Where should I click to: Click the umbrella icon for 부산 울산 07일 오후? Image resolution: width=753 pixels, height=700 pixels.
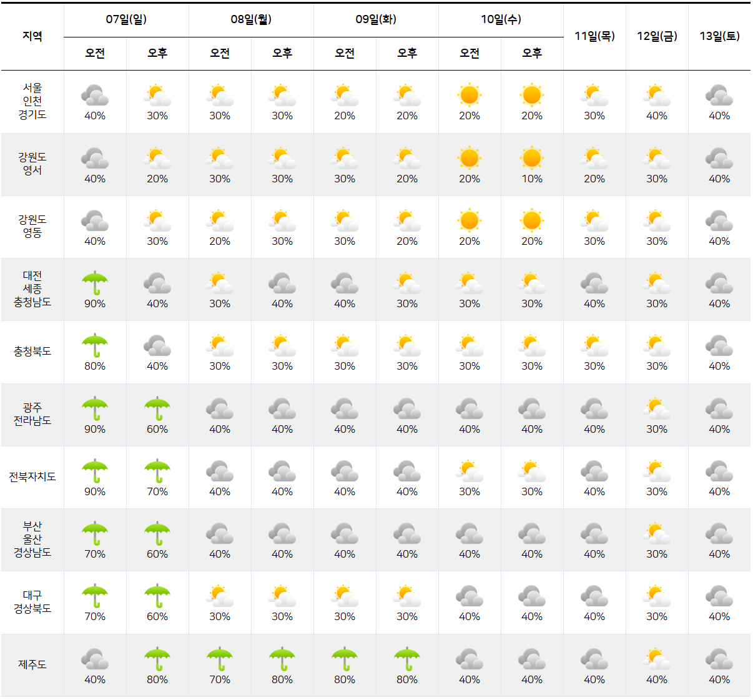click(x=157, y=533)
